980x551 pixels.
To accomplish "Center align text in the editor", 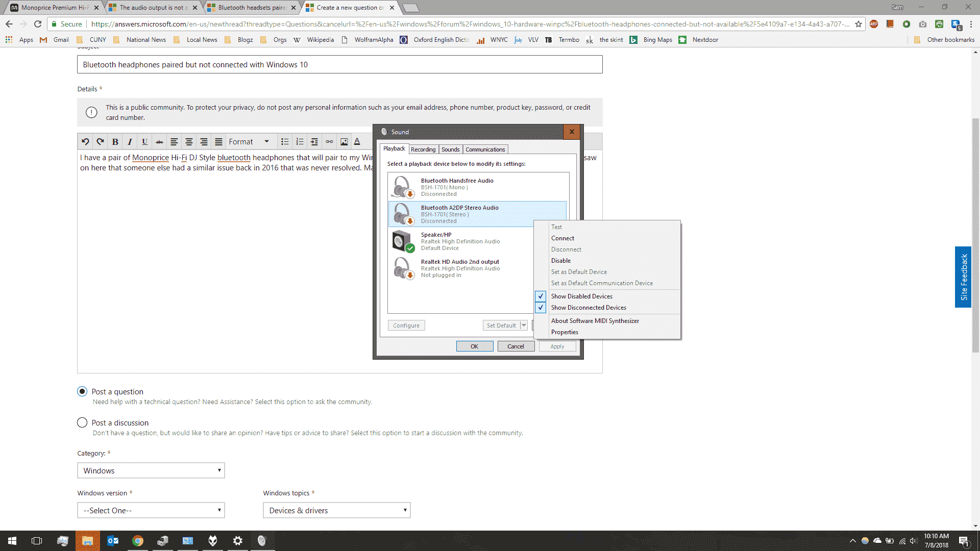I will point(189,142).
